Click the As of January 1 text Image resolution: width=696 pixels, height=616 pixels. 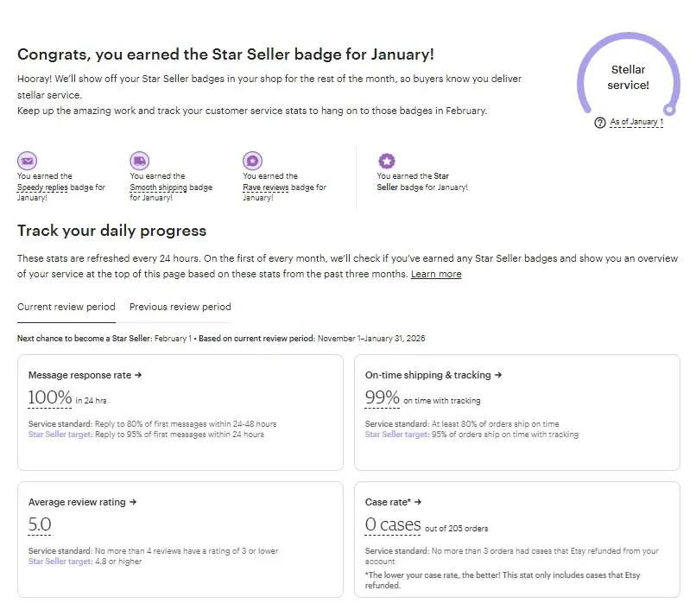636,123
